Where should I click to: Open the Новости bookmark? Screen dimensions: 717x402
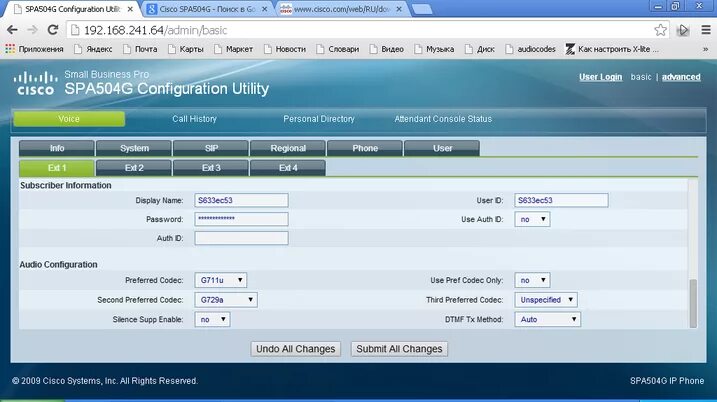285,49
